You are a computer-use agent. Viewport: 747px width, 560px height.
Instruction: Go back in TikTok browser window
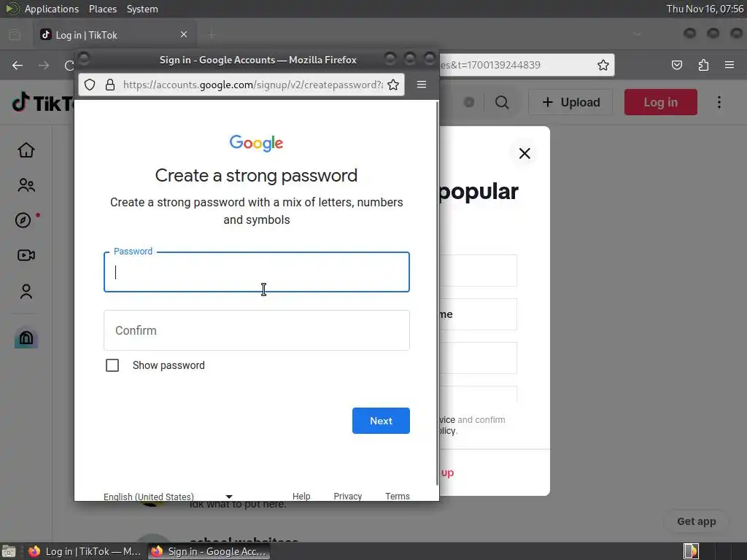pyautogui.click(x=18, y=65)
